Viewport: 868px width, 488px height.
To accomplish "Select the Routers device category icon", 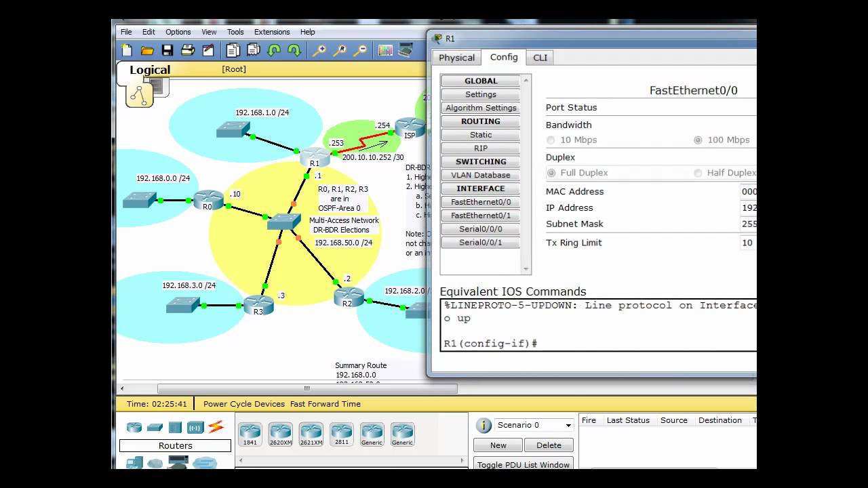I will point(134,427).
